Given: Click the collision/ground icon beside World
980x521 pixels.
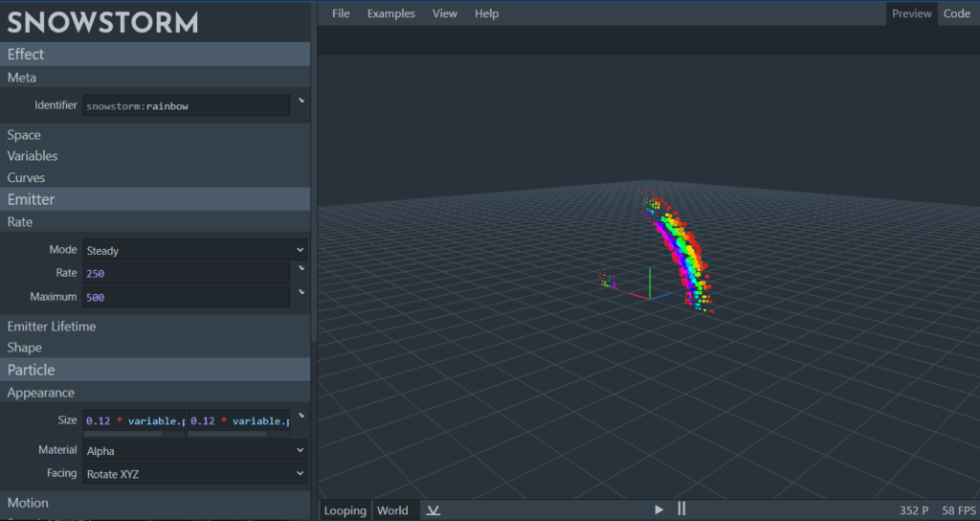Looking at the screenshot, I should point(433,510).
